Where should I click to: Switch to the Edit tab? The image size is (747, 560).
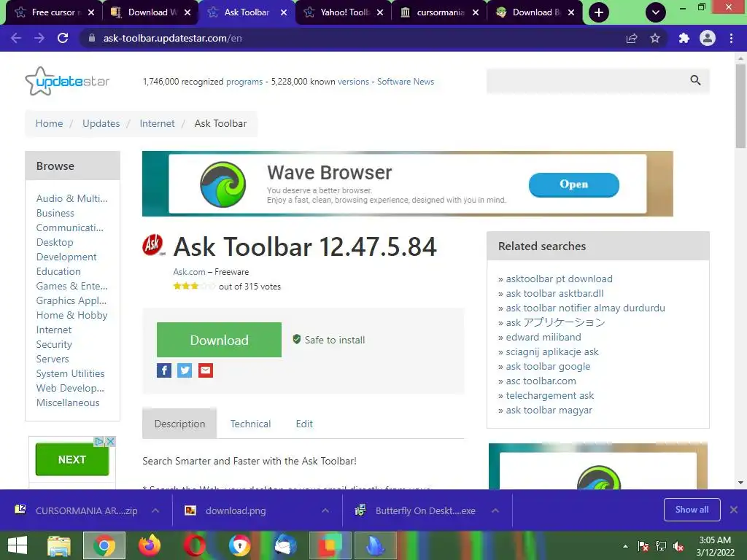click(x=304, y=424)
